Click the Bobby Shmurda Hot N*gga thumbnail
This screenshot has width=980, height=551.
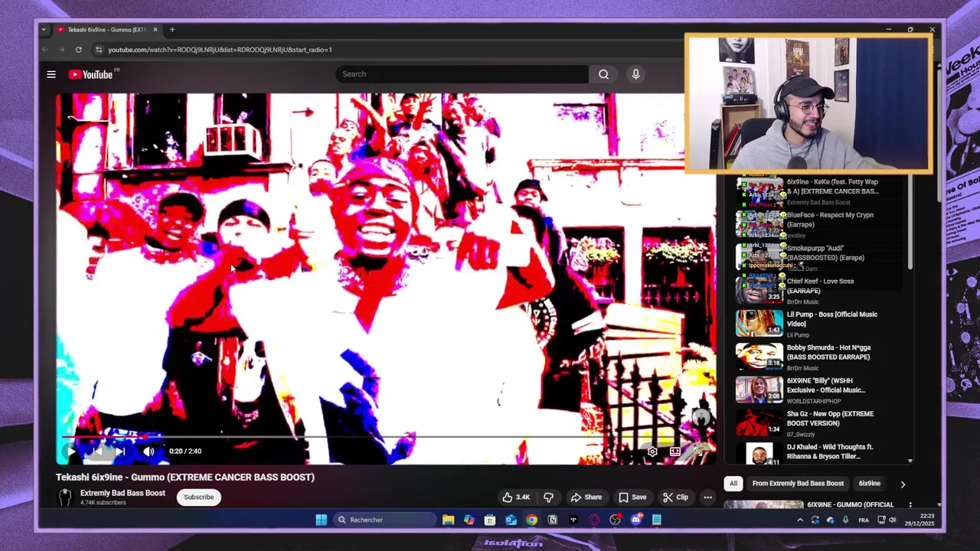click(x=759, y=357)
